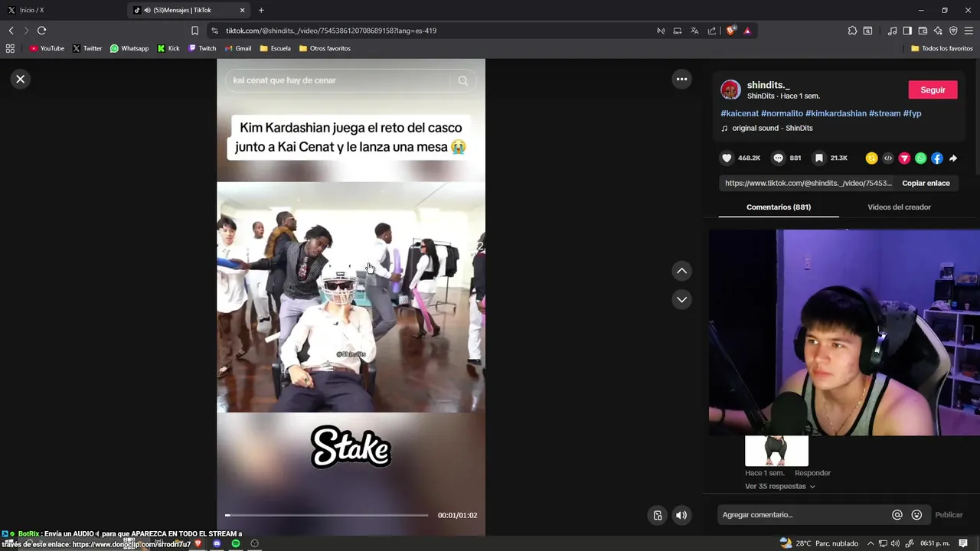
Task: Click the yellow repost share icon
Action: point(871,158)
